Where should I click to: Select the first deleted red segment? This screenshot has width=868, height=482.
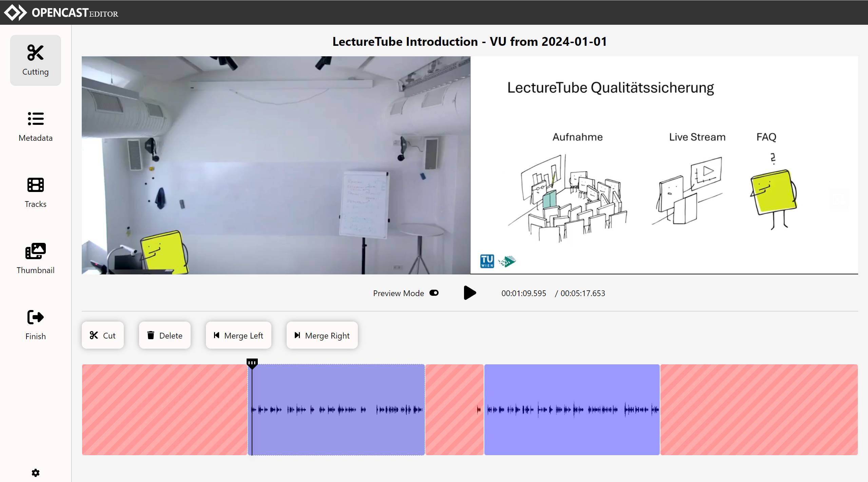click(165, 410)
